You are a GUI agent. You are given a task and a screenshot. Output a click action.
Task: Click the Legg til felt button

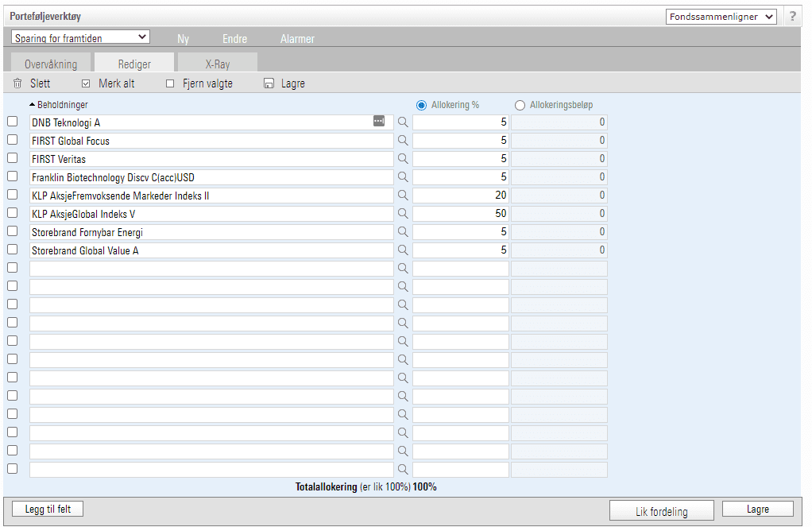48,509
